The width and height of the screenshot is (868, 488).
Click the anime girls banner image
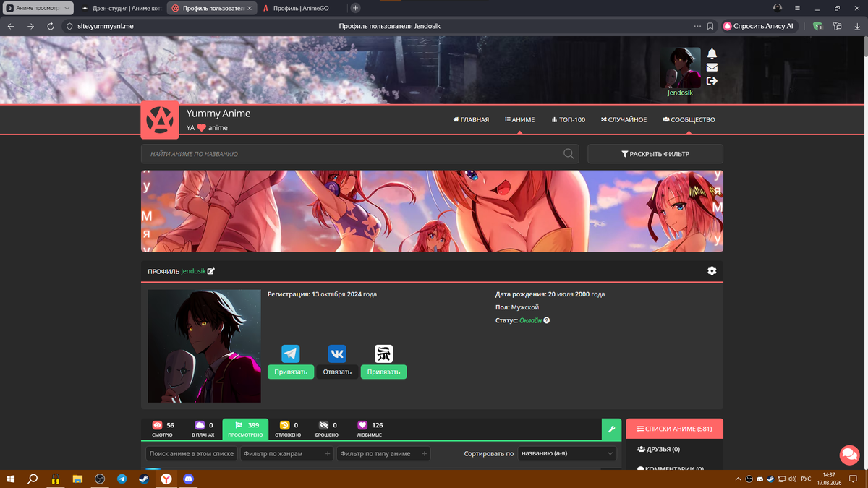coord(432,211)
